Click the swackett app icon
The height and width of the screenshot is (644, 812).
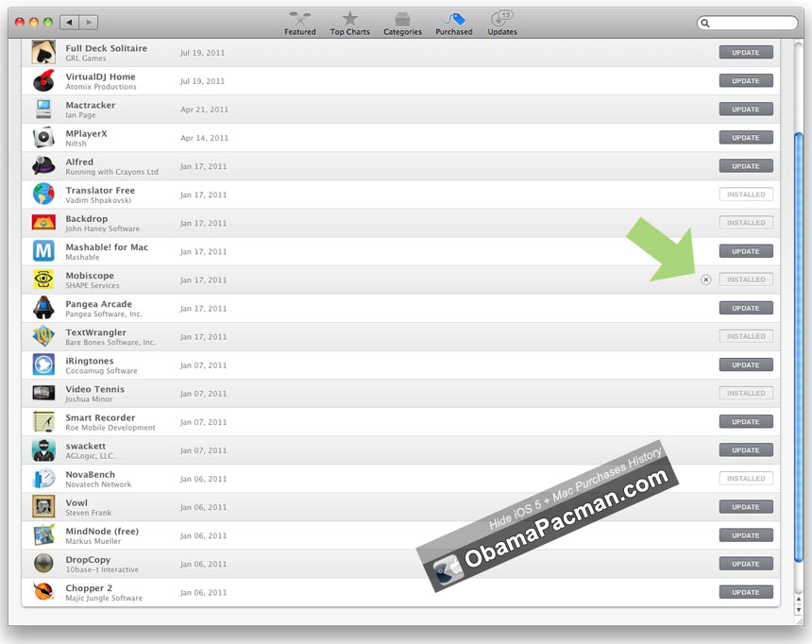pos(43,450)
